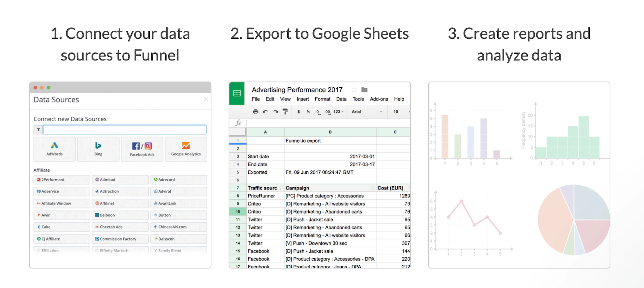This screenshot has width=644, height=288.
Task: Open filter on Traffic source column
Action: 280,188
